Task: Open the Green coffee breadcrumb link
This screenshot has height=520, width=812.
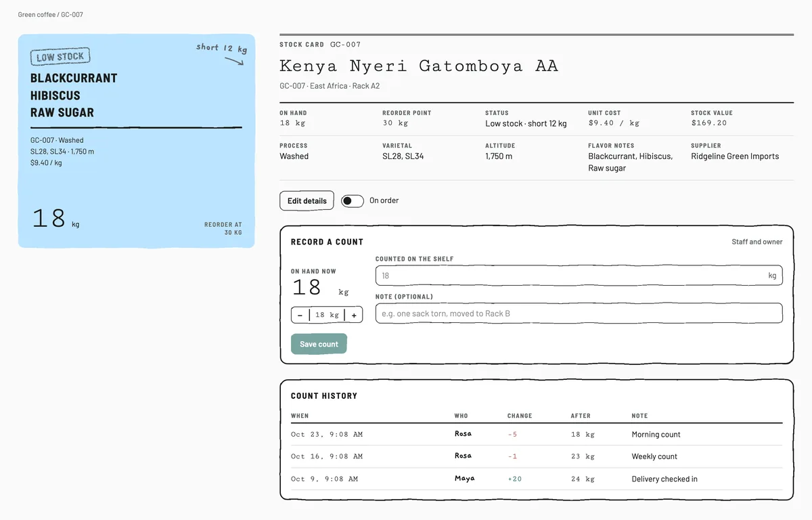Action: coord(36,14)
